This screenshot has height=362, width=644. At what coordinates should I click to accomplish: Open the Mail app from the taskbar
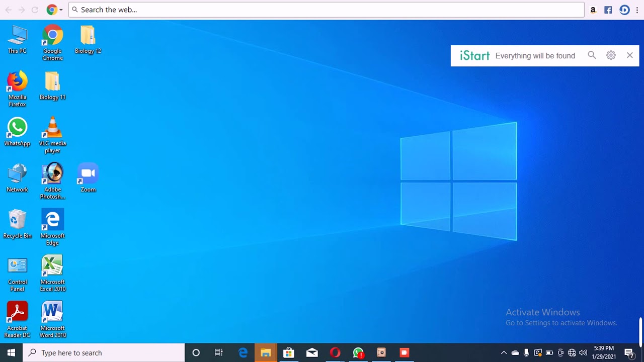[312, 352]
